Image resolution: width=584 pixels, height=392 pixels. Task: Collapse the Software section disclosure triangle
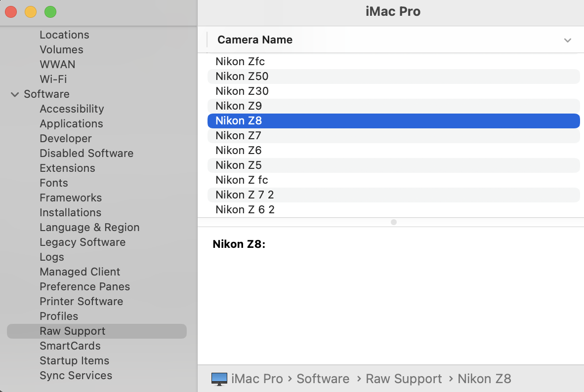pyautogui.click(x=15, y=94)
